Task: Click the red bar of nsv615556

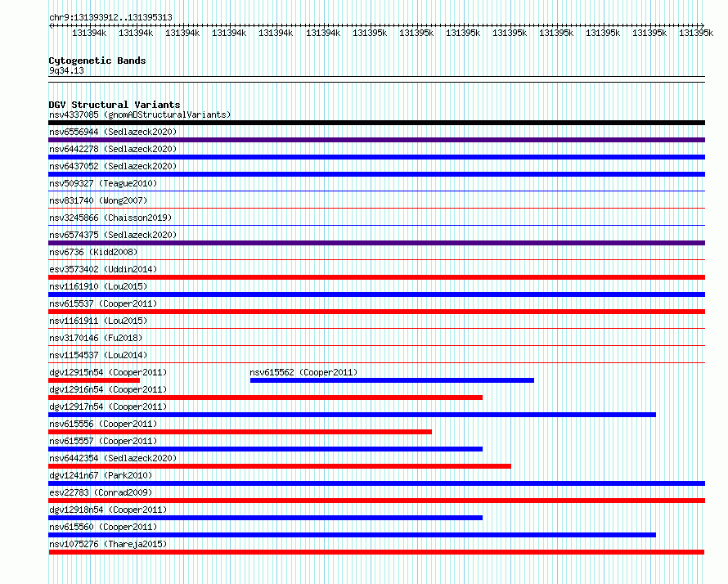Action: [240, 432]
